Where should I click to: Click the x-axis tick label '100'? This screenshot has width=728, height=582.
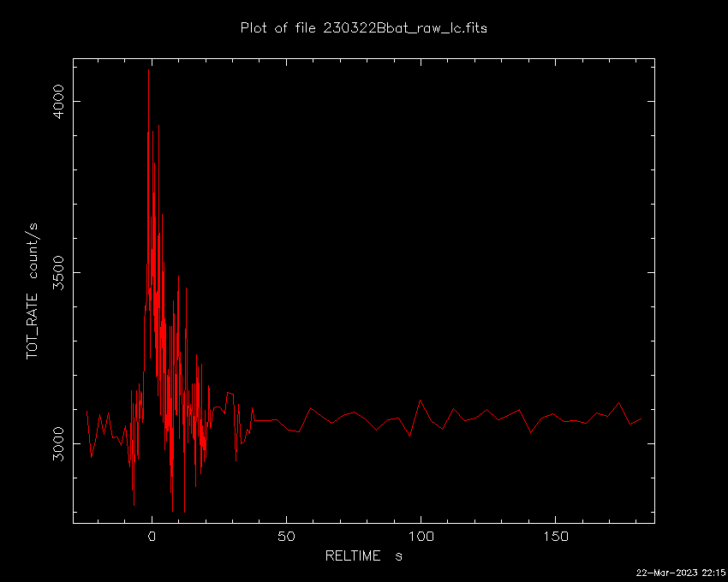point(421,537)
